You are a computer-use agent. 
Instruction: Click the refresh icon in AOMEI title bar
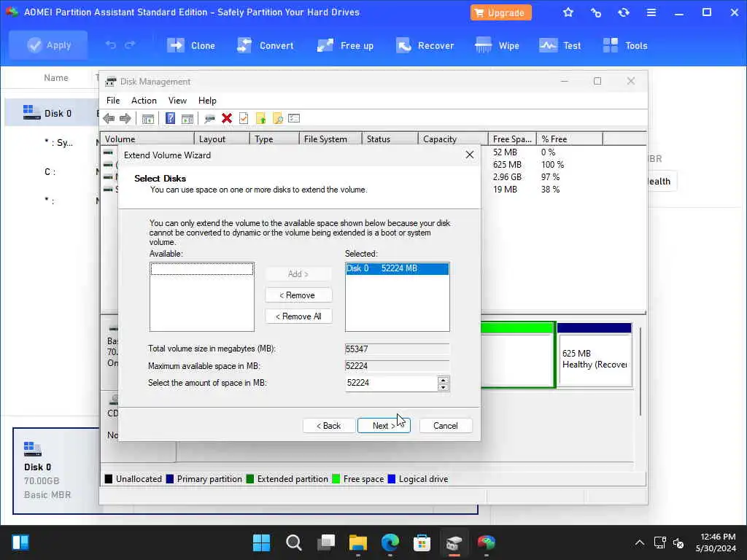pyautogui.click(x=624, y=12)
